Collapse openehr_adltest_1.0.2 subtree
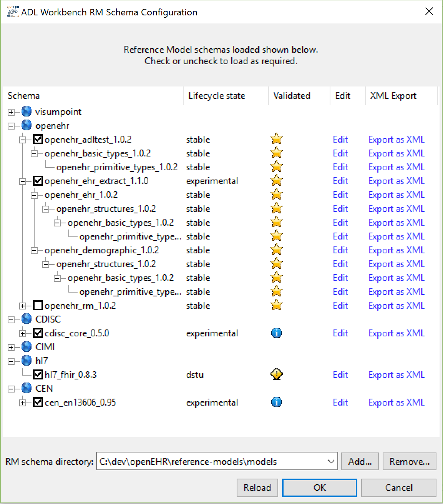443x504 pixels. point(23,140)
